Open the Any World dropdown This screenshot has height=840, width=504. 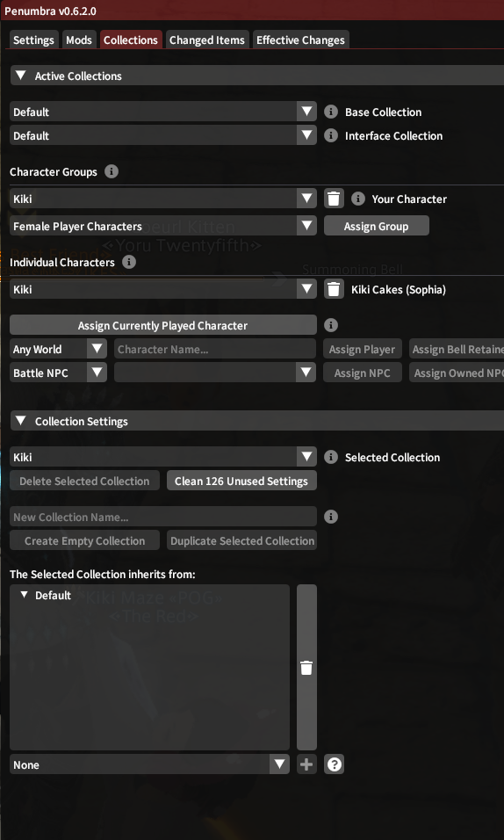pyautogui.click(x=58, y=350)
